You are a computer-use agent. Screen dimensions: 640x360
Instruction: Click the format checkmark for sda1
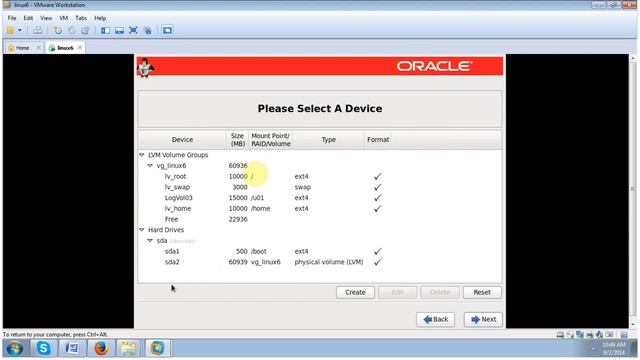click(378, 251)
